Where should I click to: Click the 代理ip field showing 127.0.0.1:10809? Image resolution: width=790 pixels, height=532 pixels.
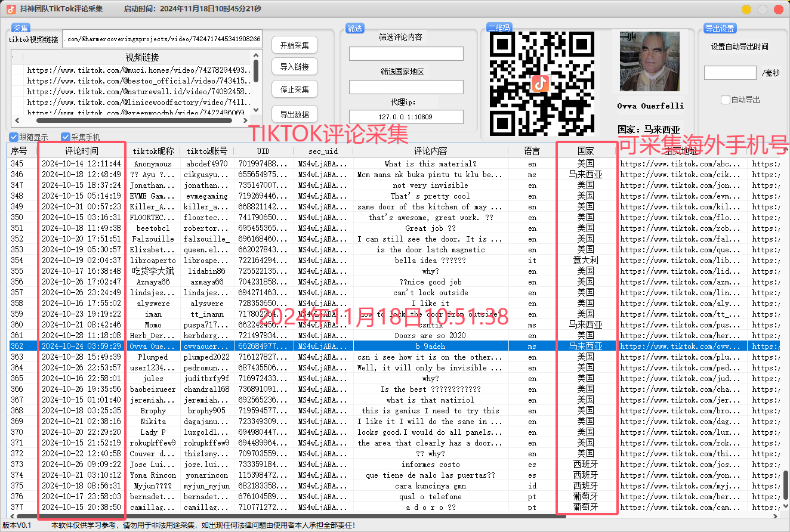tap(406, 117)
